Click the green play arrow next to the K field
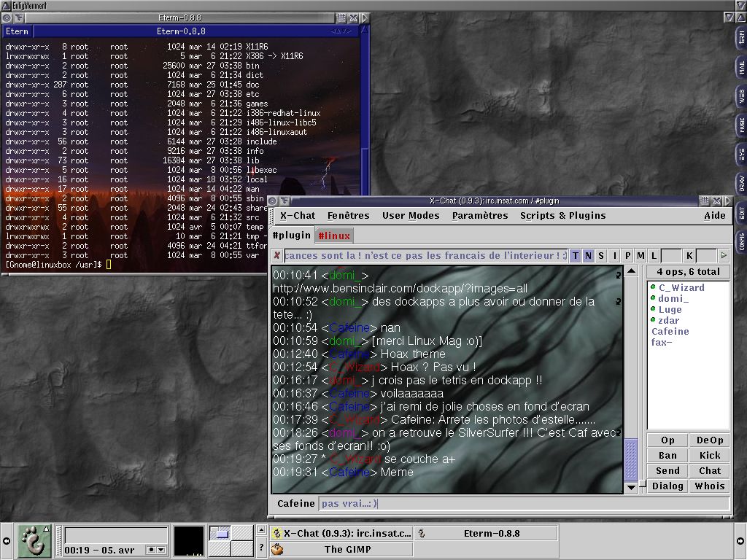Viewport: 747px width, 560px height. click(x=724, y=256)
